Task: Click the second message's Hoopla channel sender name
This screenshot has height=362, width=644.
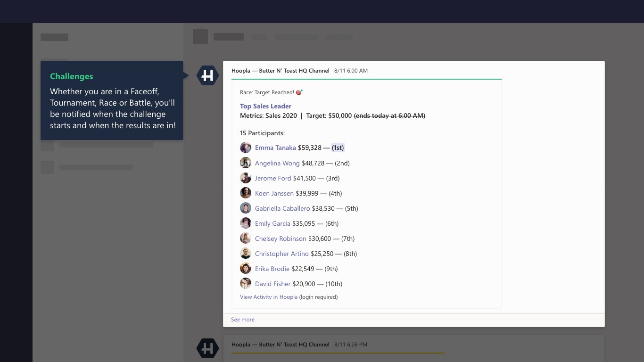Action: (x=281, y=345)
